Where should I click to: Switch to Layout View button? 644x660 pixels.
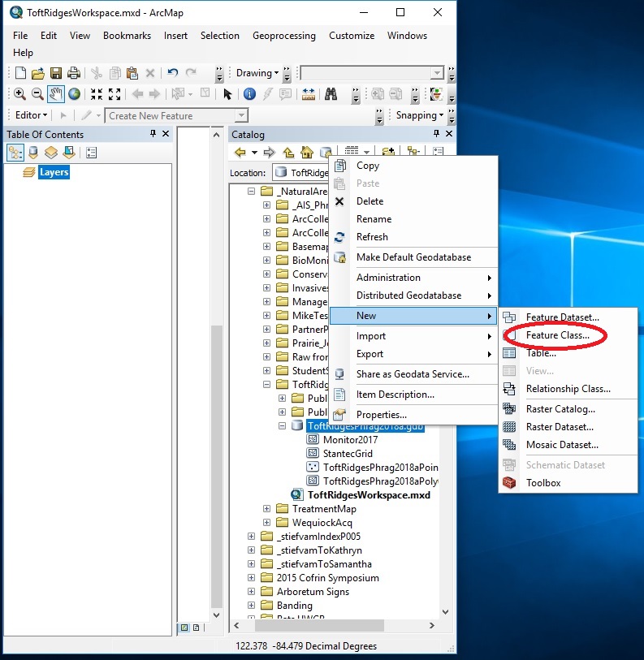coord(197,628)
